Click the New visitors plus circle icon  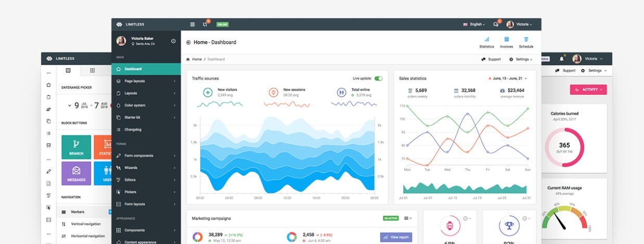(208, 92)
